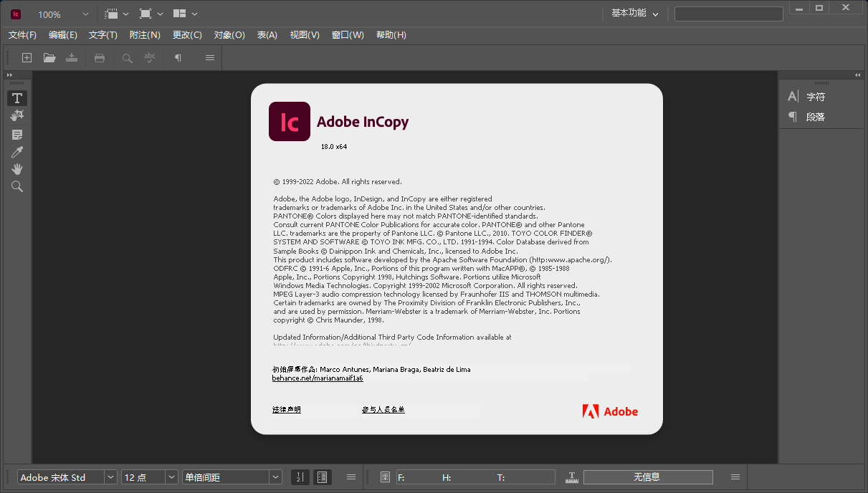Image resolution: width=868 pixels, height=493 pixels.
Task: Click the 18.0 x64 version text
Action: coord(334,147)
